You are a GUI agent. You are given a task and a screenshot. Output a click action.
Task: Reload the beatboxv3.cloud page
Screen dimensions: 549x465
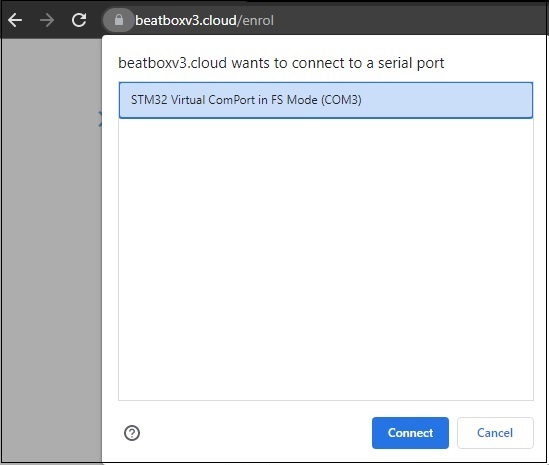coord(79,20)
